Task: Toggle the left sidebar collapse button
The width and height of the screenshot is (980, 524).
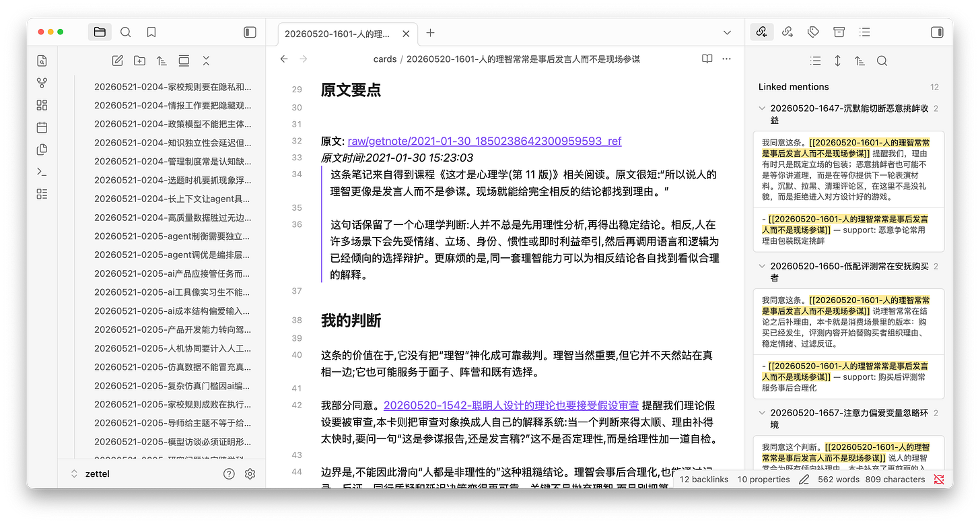Action: pyautogui.click(x=250, y=32)
